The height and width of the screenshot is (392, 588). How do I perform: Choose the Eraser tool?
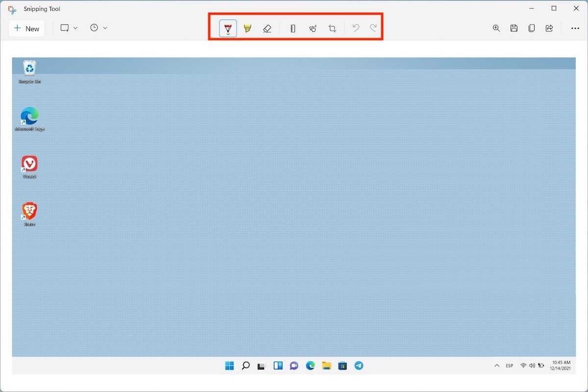[267, 28]
